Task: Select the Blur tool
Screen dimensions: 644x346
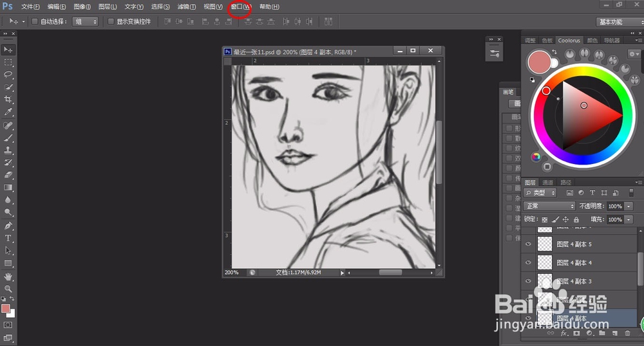Action: (8, 199)
